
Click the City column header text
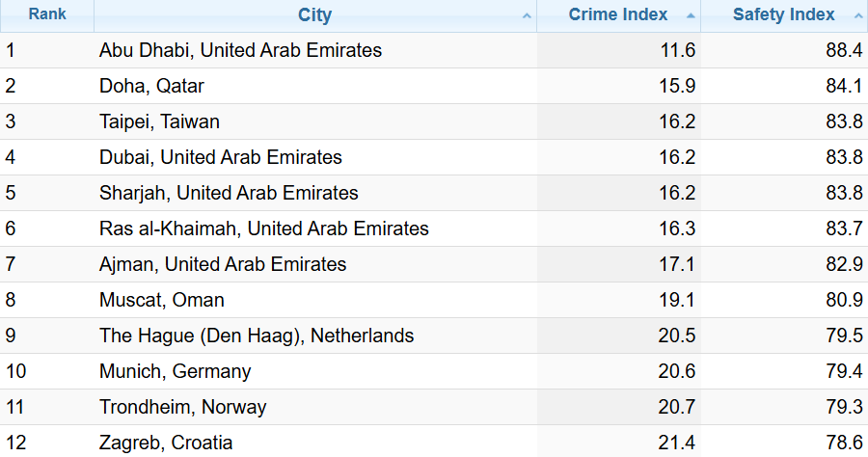pyautogui.click(x=314, y=14)
